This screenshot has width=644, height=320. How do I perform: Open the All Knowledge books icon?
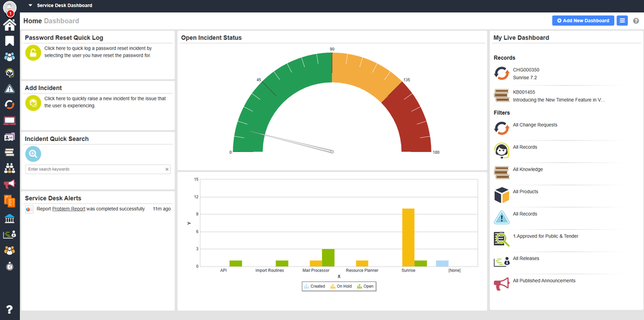[502, 173]
